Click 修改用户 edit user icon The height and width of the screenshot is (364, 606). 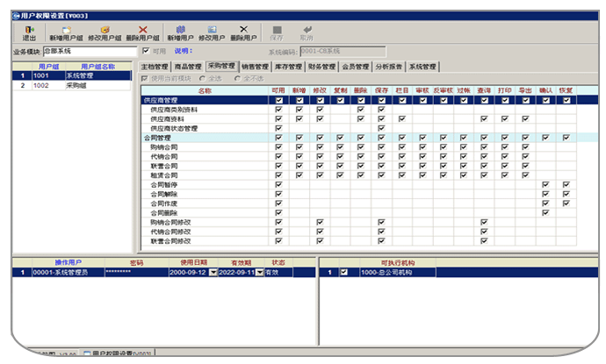(x=212, y=32)
